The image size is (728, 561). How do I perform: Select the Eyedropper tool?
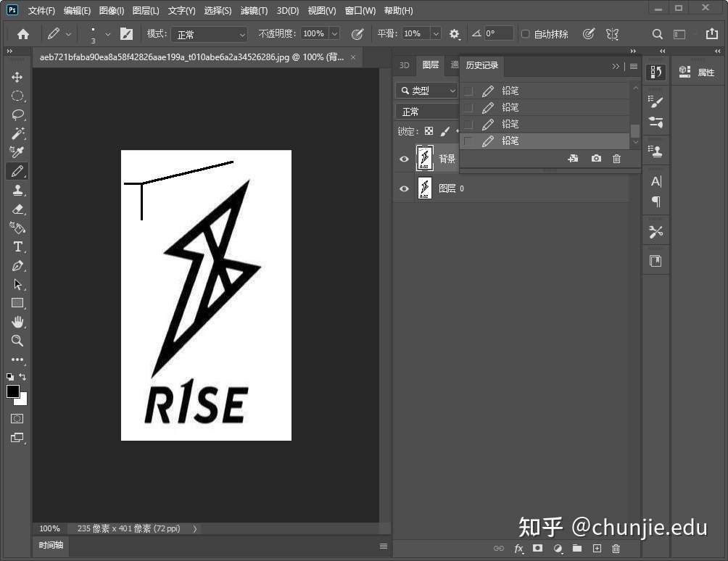(17, 152)
